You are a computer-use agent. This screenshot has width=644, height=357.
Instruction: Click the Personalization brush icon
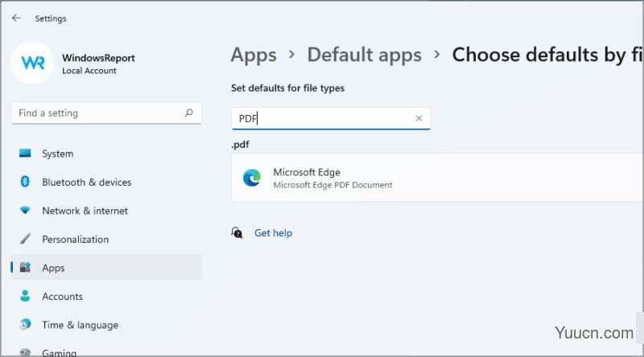click(x=25, y=239)
